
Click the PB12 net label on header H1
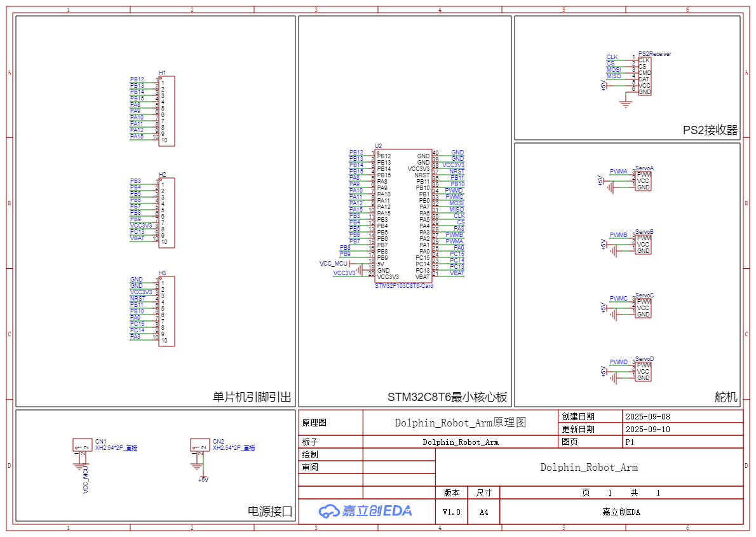(x=137, y=79)
